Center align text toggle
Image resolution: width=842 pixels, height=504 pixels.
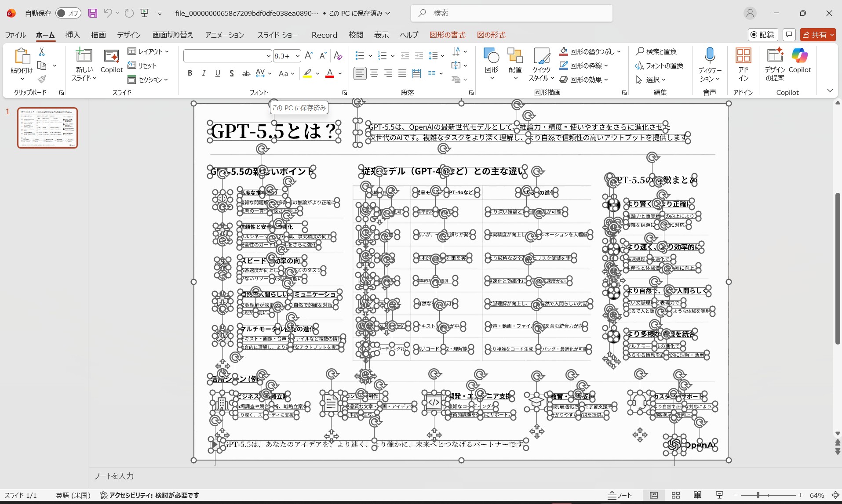[x=374, y=73]
